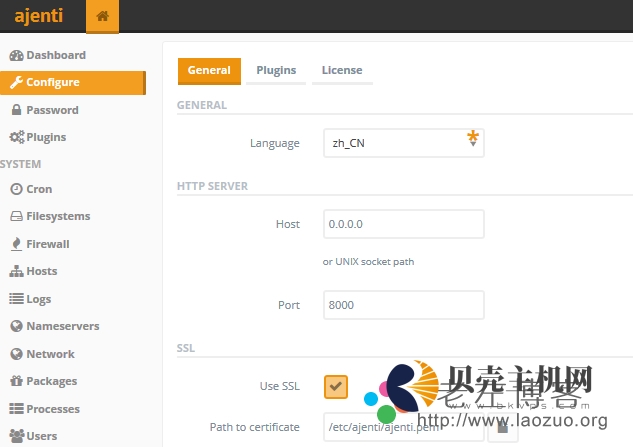Open the Logs label in sidebar
This screenshot has width=633, height=447.
point(39,299)
